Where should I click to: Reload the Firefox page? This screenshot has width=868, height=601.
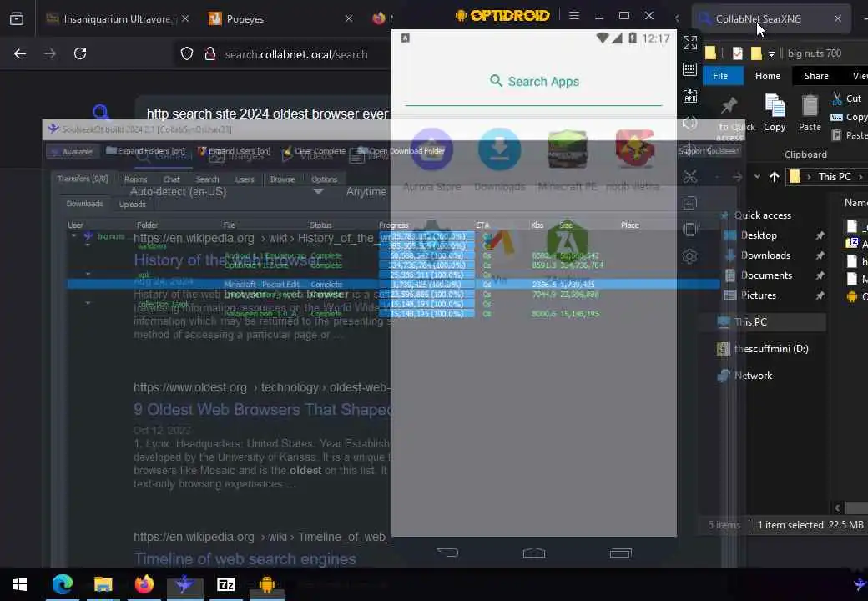tap(80, 53)
